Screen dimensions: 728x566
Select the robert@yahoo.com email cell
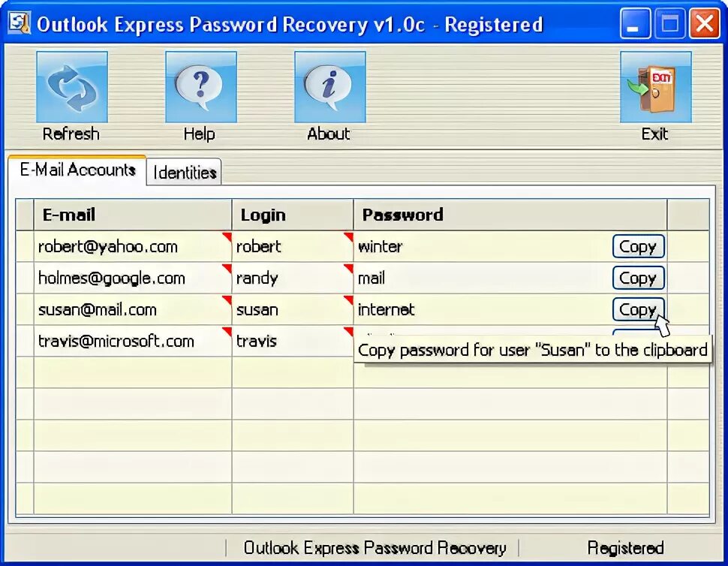coord(133,246)
